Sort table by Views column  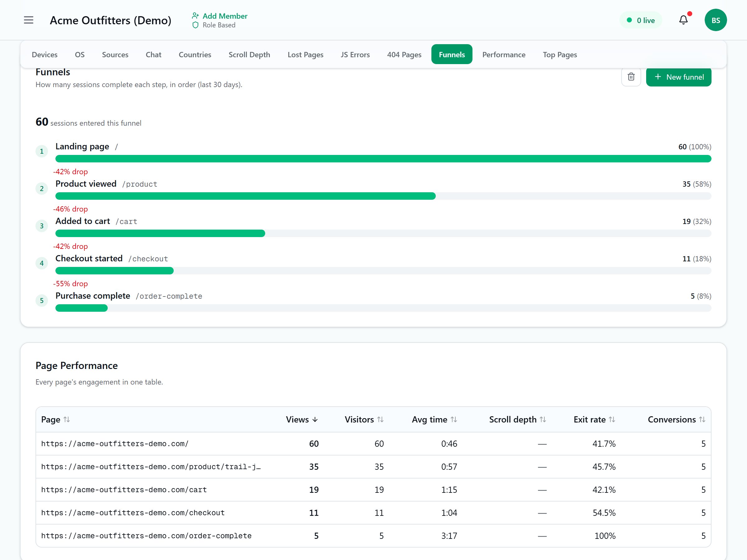point(302,420)
